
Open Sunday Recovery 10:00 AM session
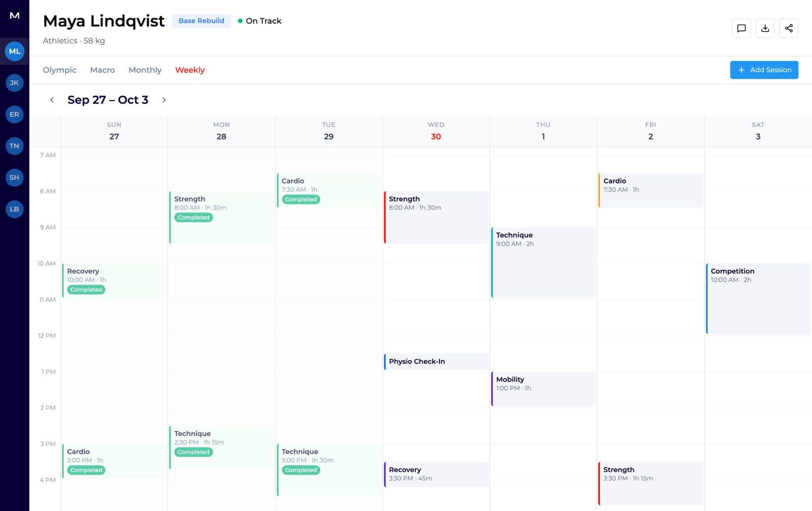pos(114,280)
